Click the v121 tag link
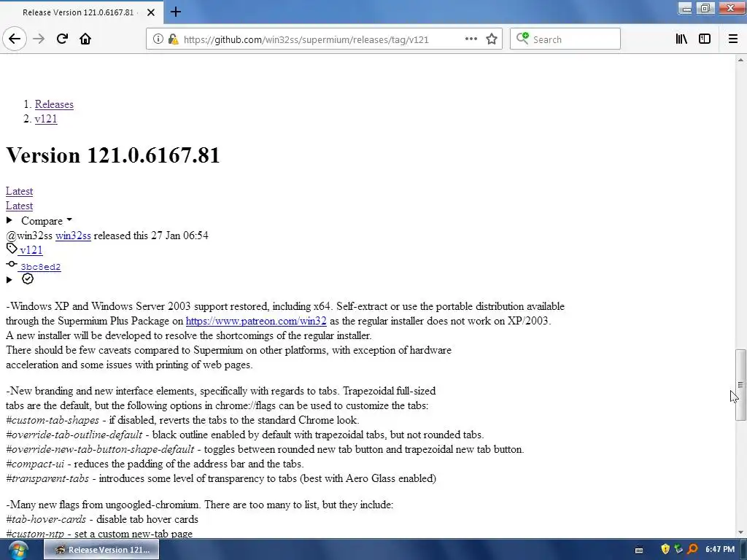 31,250
